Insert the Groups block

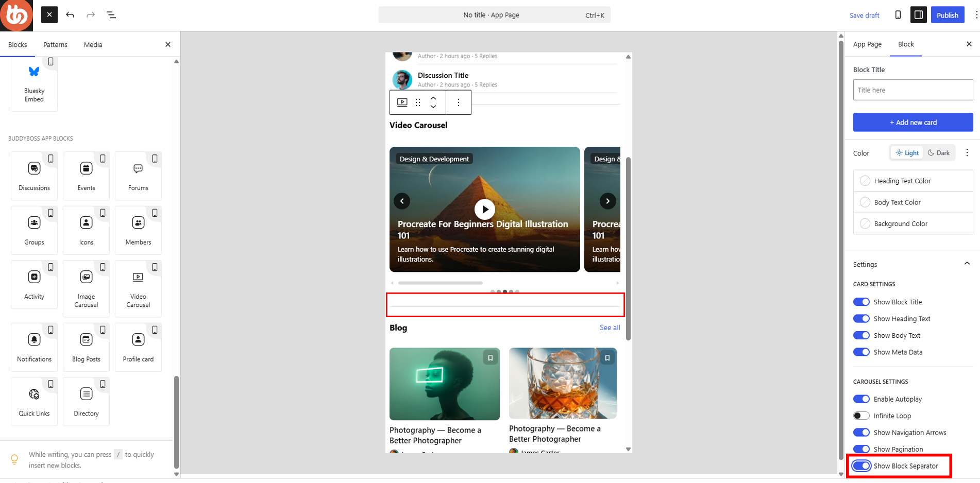[34, 230]
